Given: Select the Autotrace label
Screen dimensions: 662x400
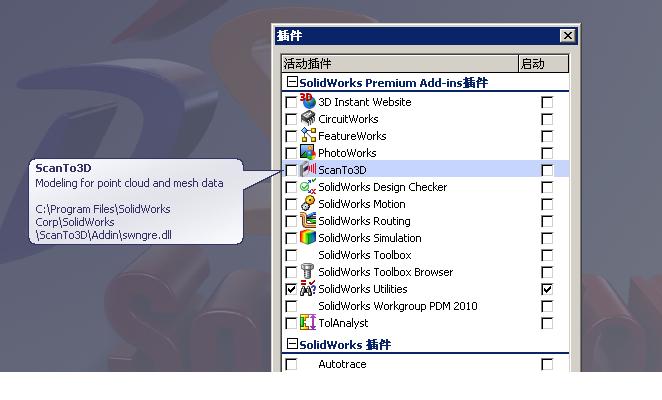Looking at the screenshot, I should [342, 364].
